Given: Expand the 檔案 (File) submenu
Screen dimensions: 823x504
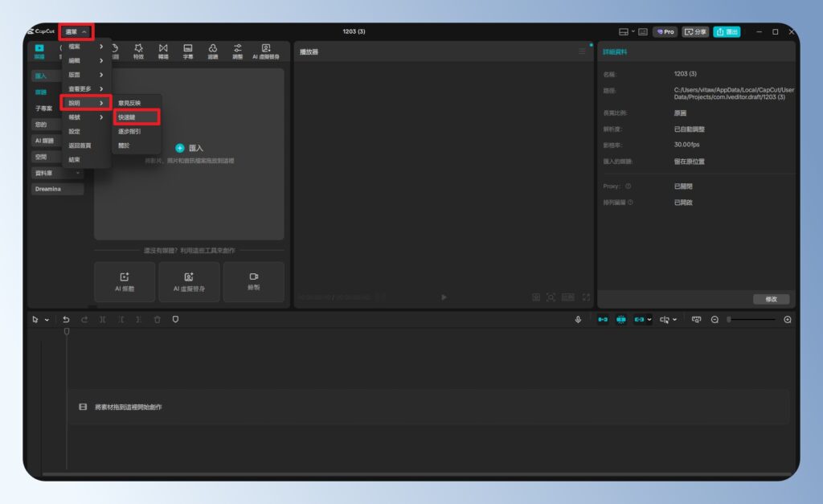Looking at the screenshot, I should [86, 47].
